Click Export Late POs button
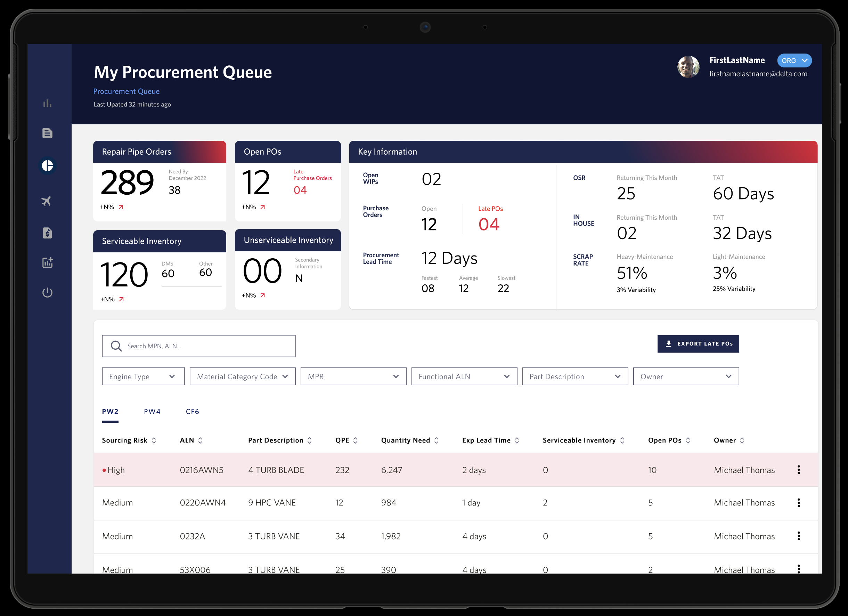Screen dimensions: 848x616 coord(698,343)
